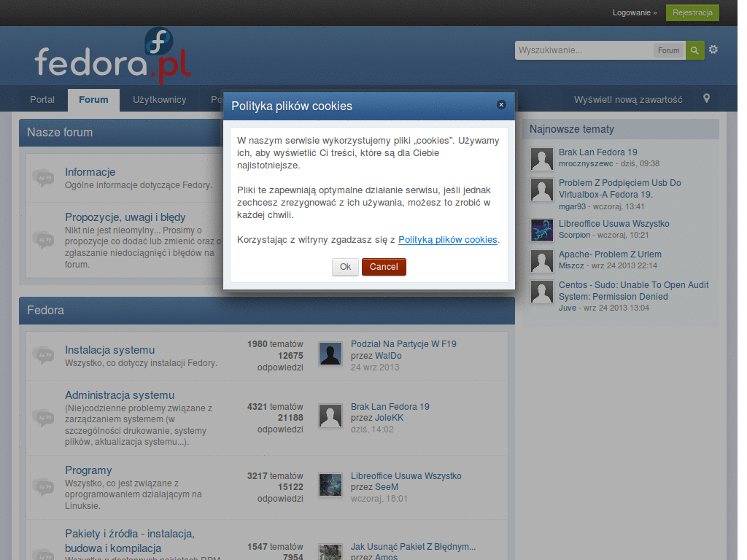The width and height of the screenshot is (747, 560).
Task: Click the Instalacja systemu forum bubble icon
Action: (43, 355)
